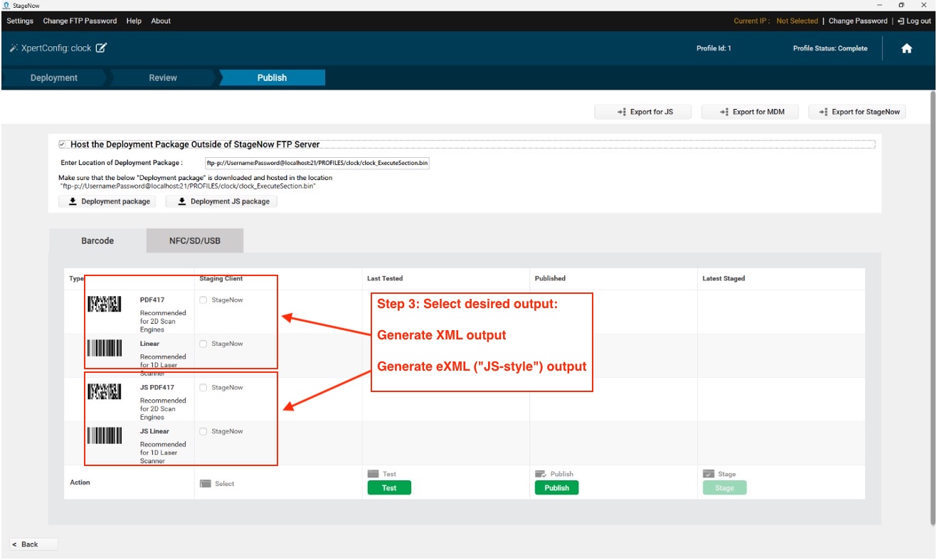937x560 pixels.
Task: Click Export for MDM button
Action: pyautogui.click(x=749, y=112)
